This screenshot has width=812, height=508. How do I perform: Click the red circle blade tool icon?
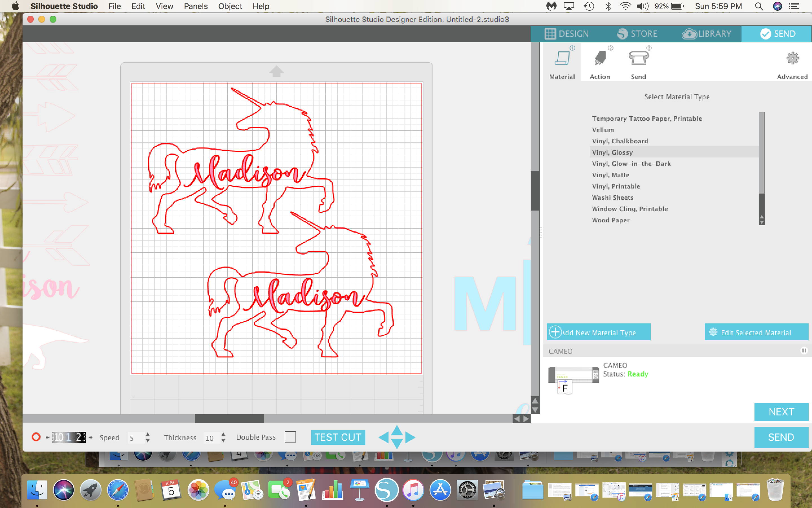click(36, 437)
